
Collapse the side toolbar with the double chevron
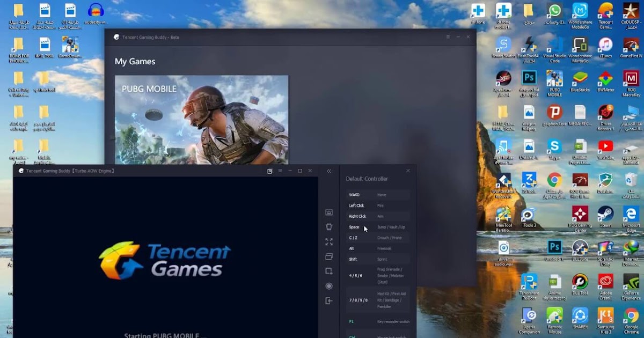coord(329,171)
